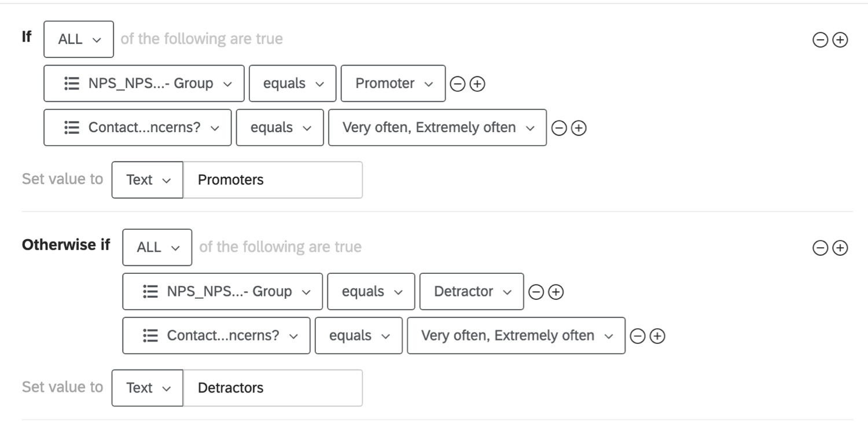The height and width of the screenshot is (425, 868).
Task: Remove the Otherwise if condition set
Action: tap(820, 248)
